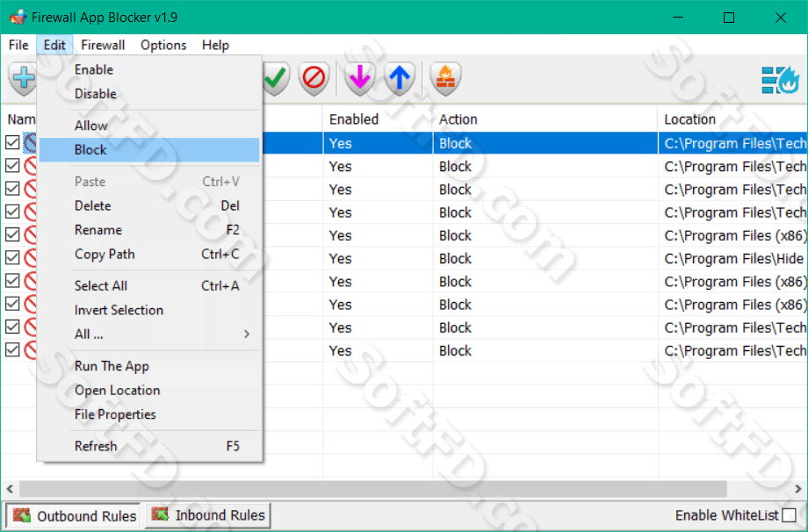
Task: Click the blue up arrow Move Up icon
Action: pos(400,78)
